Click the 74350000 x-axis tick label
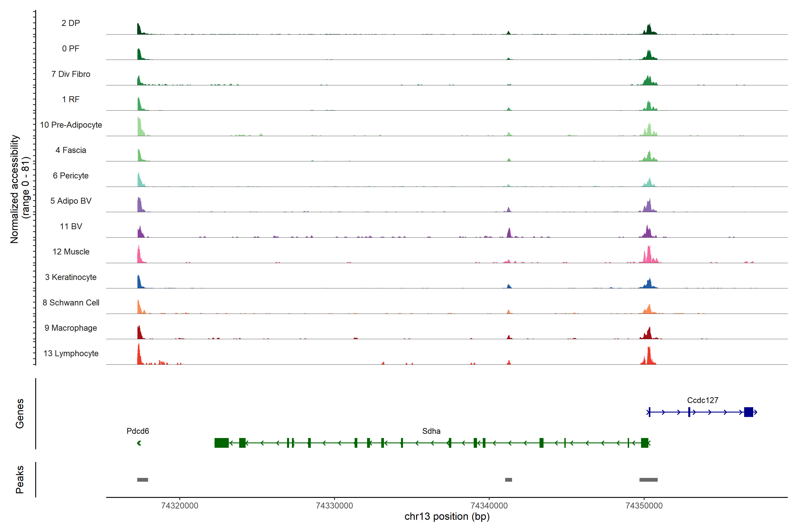 point(644,506)
